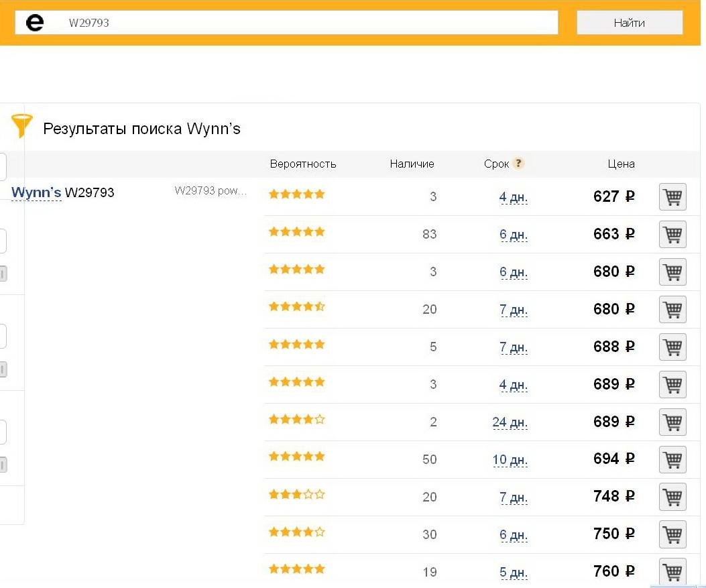706x588 pixels.
Task: Add the 680 ₽ 20-stock offer to cart
Action: click(672, 309)
